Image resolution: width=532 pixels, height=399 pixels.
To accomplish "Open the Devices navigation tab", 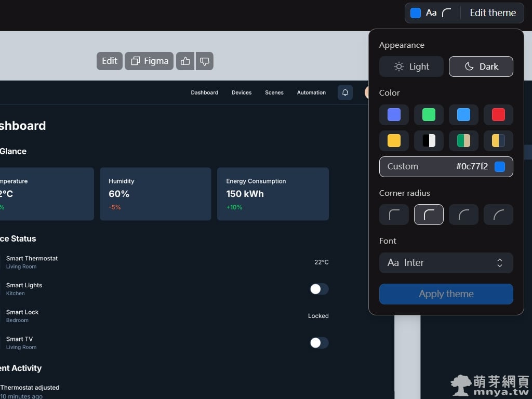I will coord(242,92).
